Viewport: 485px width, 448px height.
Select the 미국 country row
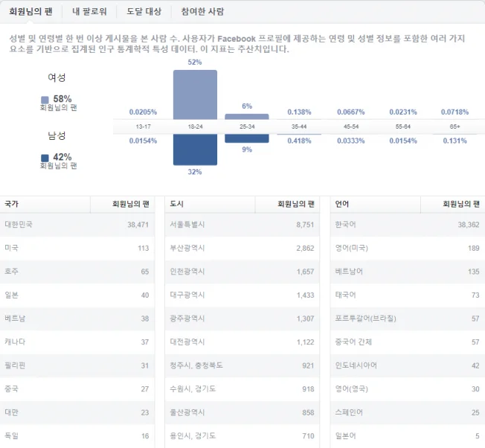[x=77, y=248]
